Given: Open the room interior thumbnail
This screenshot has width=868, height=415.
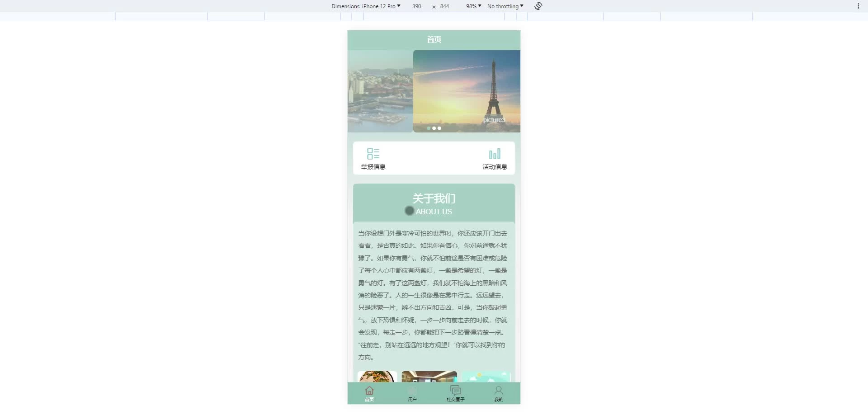Looking at the screenshot, I should (x=429, y=377).
